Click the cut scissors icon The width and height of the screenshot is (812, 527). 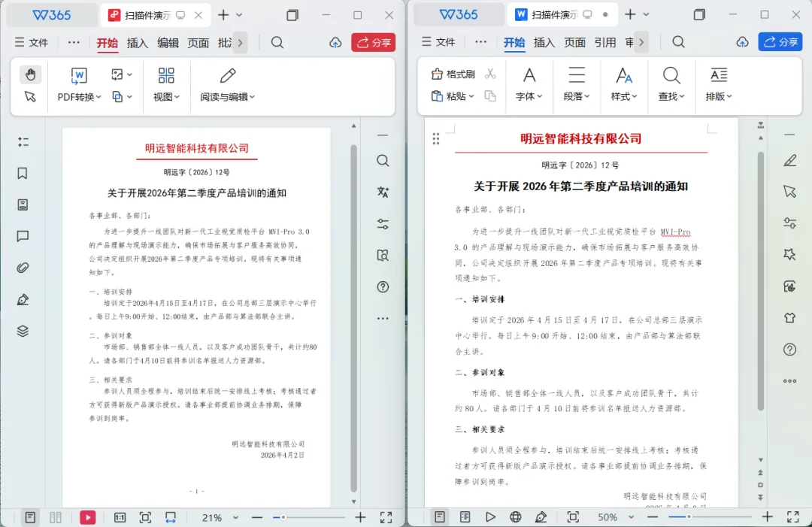click(490, 74)
